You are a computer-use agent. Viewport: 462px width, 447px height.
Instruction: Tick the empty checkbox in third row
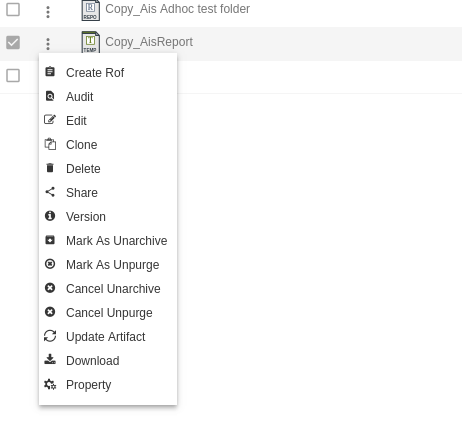pos(13,75)
